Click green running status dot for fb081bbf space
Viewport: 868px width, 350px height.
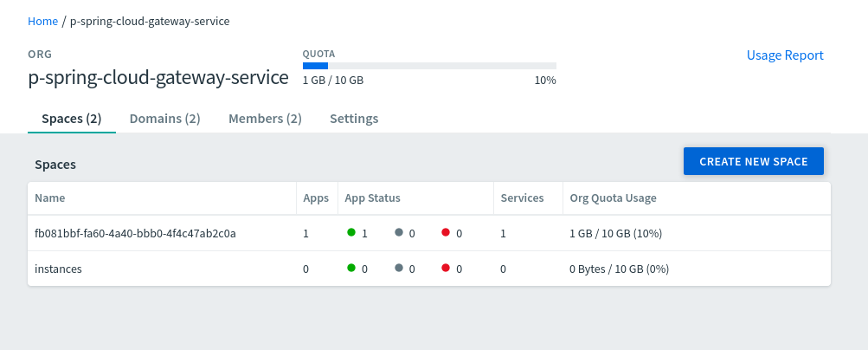(x=351, y=232)
